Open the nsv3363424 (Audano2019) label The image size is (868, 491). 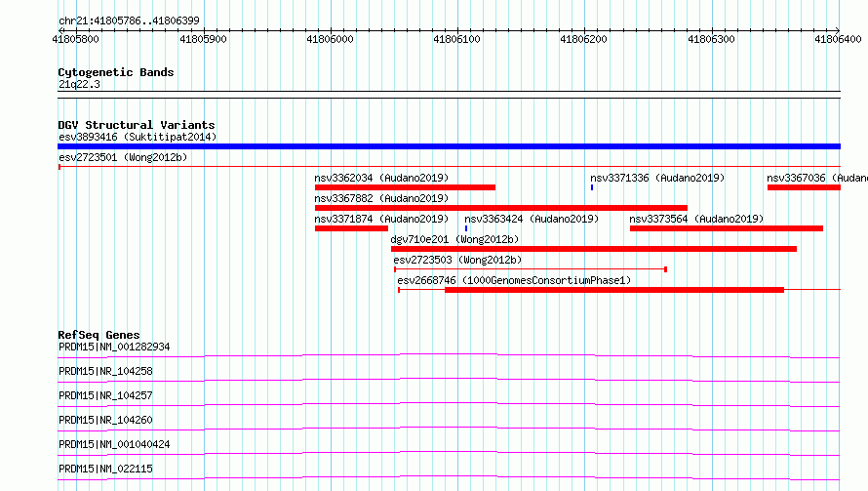(x=532, y=219)
